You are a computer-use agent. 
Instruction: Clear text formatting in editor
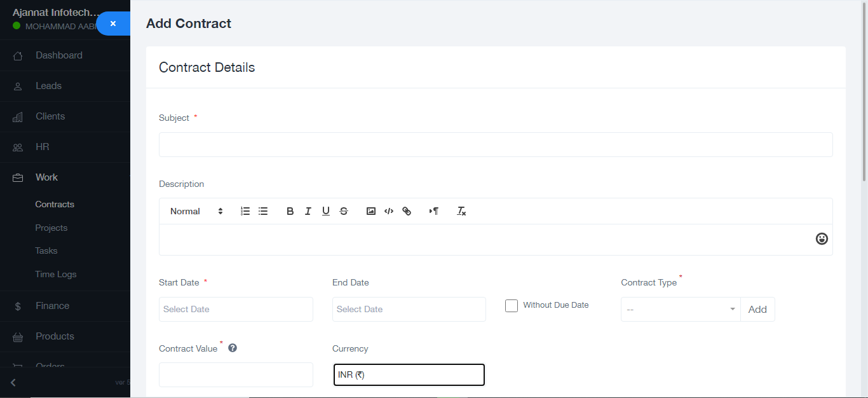tap(461, 211)
